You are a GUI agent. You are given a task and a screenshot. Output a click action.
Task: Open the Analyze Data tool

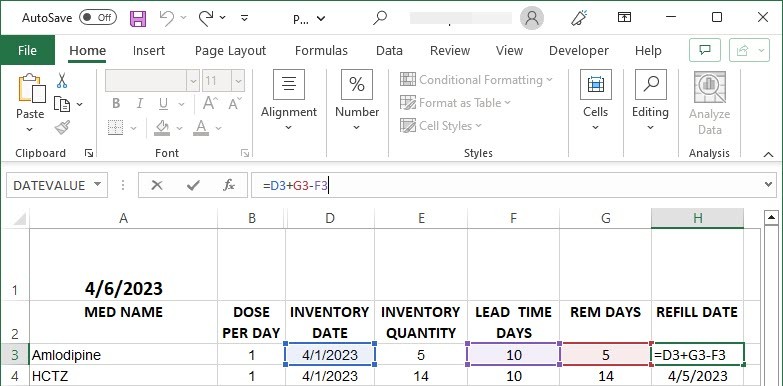[709, 104]
